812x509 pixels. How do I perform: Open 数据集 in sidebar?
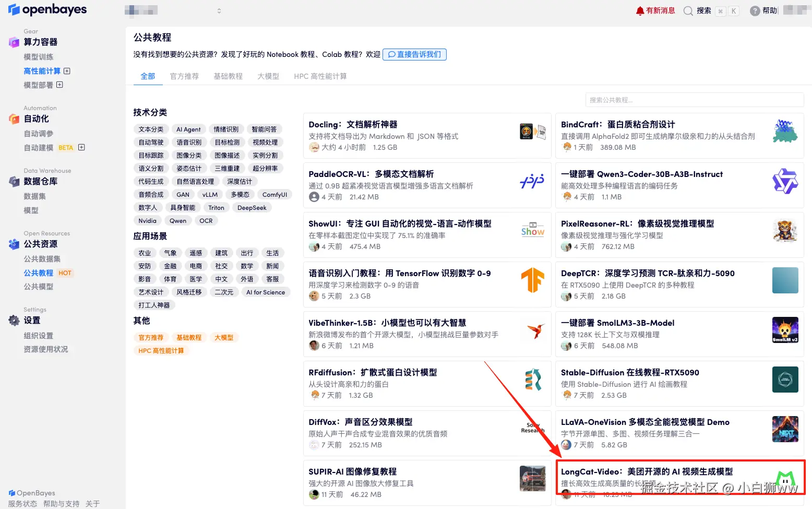[35, 196]
